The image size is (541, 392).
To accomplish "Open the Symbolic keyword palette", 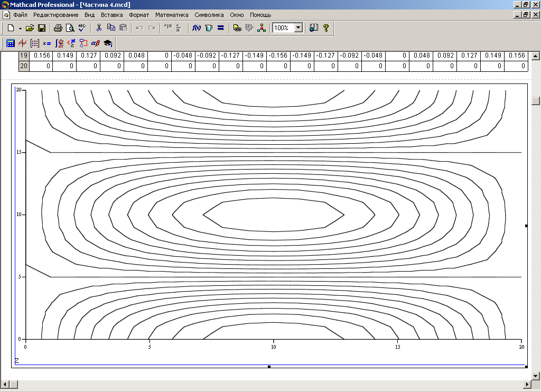I will [x=108, y=43].
